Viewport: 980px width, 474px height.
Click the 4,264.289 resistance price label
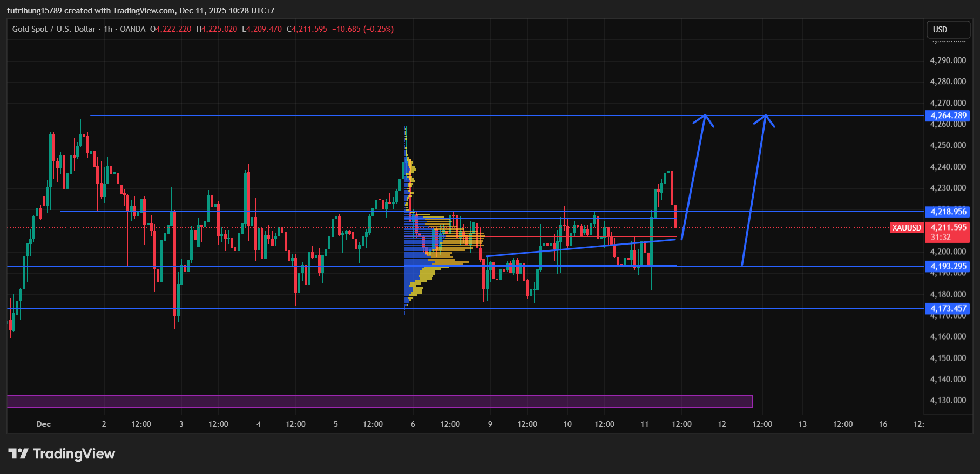coord(948,116)
